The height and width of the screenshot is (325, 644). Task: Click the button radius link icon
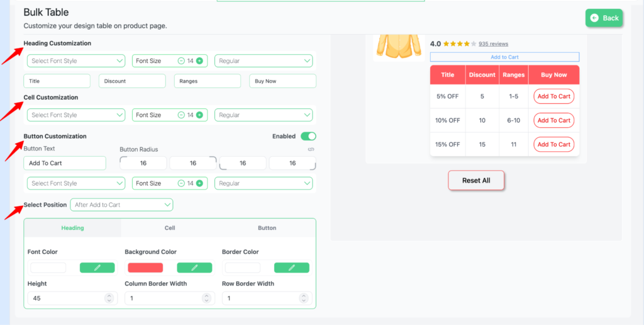click(x=311, y=150)
